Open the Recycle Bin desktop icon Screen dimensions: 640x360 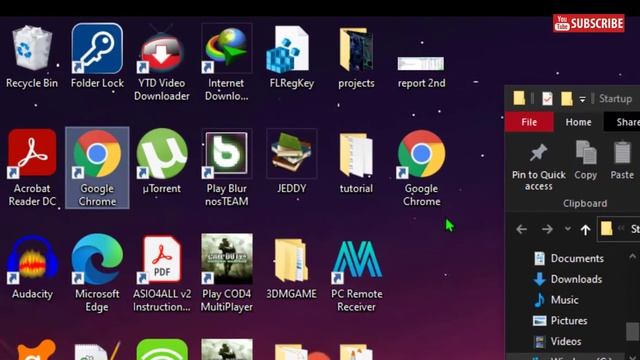[x=32, y=57]
